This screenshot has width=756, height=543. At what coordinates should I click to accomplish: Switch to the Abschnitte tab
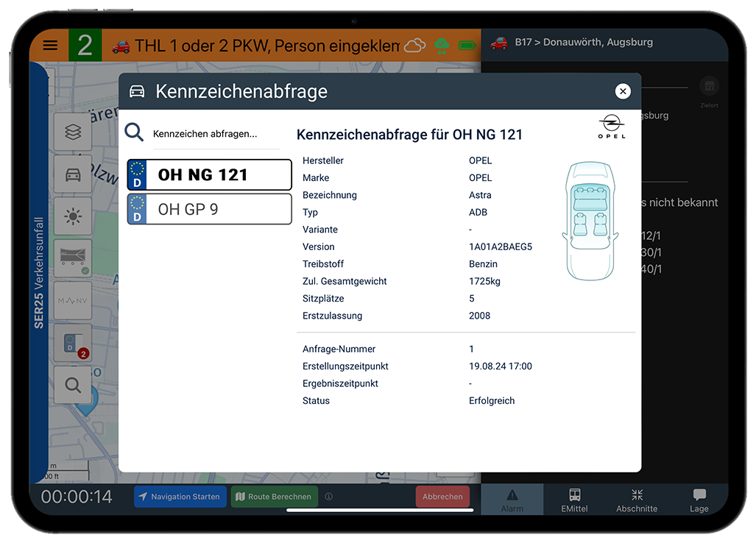(637, 500)
